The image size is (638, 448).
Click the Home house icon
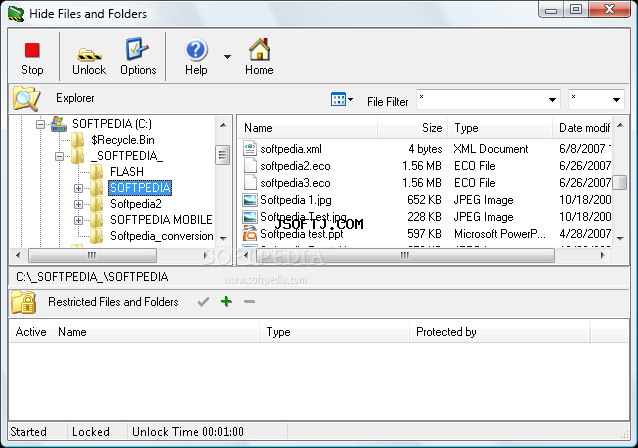click(x=259, y=49)
